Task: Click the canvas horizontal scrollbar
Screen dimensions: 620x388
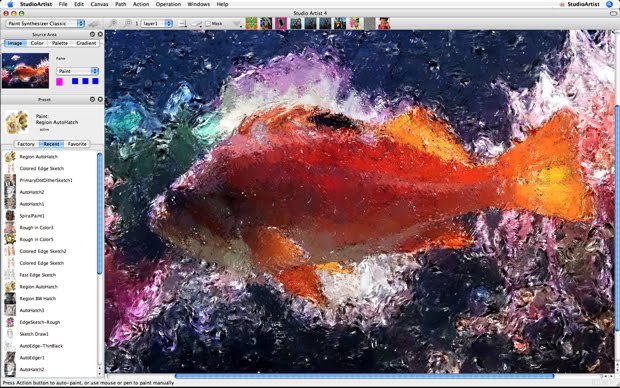Action: (364, 376)
